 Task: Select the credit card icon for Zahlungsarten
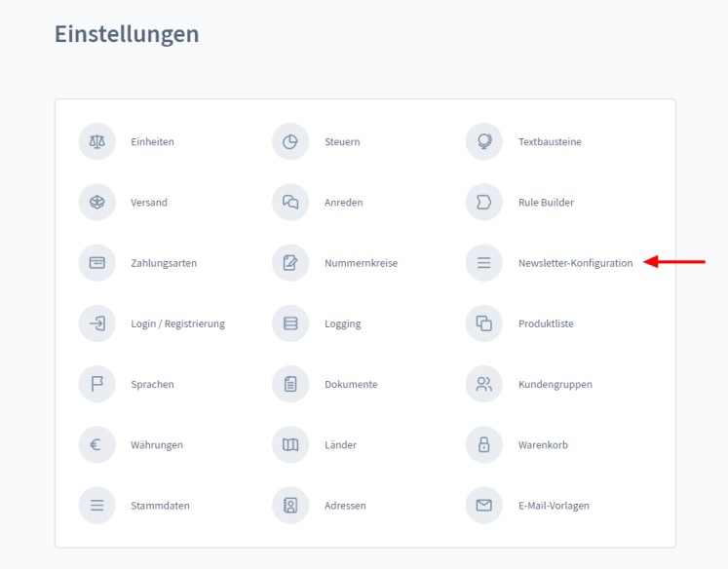point(96,263)
